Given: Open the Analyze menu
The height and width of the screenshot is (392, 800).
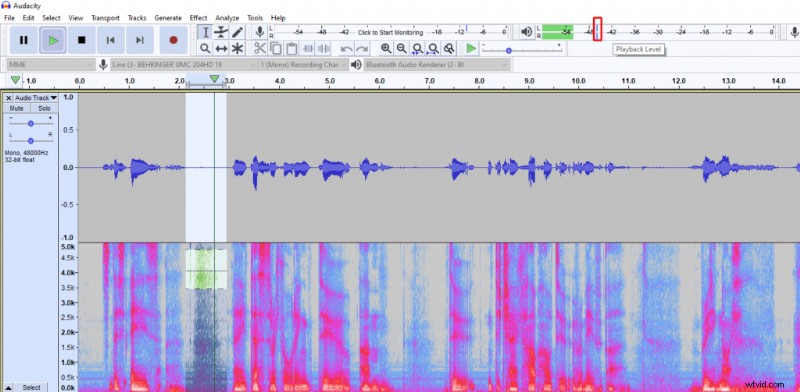Looking at the screenshot, I should (x=227, y=18).
